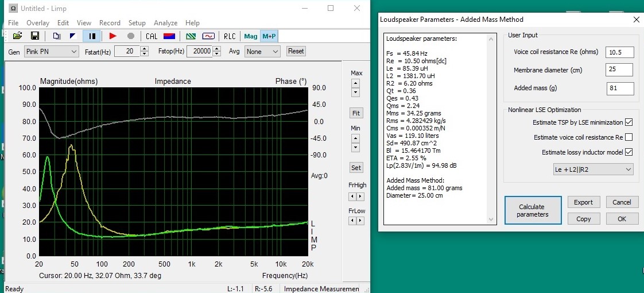The image size is (644, 293).
Task: Click parameters list scrollbar up arrow
Action: point(491,39)
